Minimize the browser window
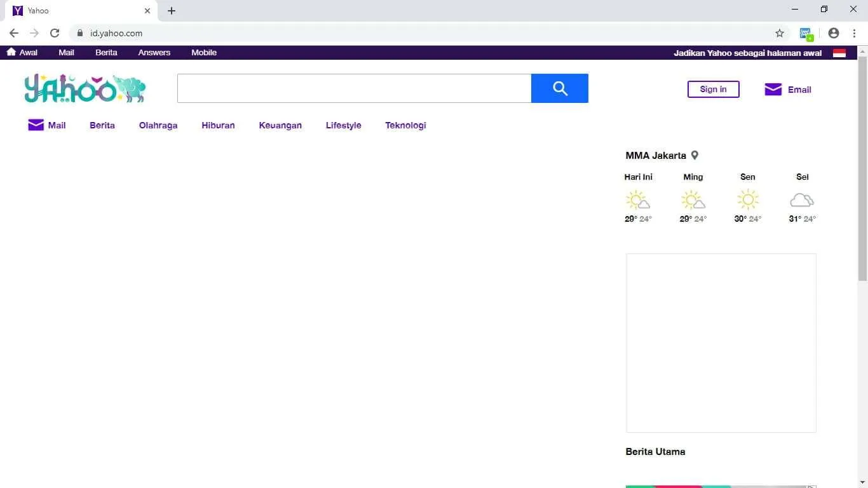868x488 pixels. 795,10
